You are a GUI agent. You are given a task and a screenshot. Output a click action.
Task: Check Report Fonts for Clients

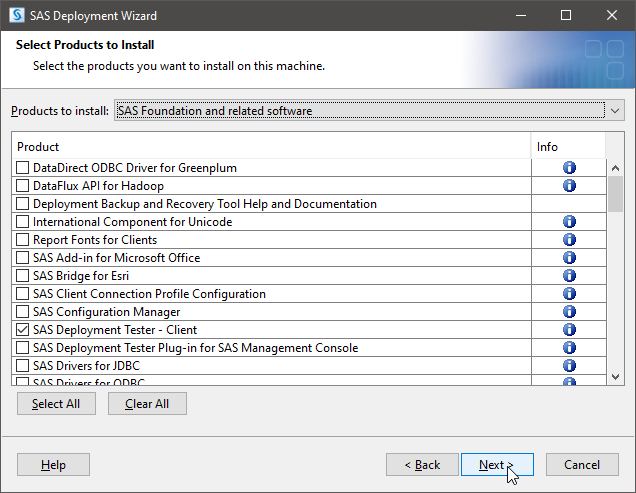[22, 240]
